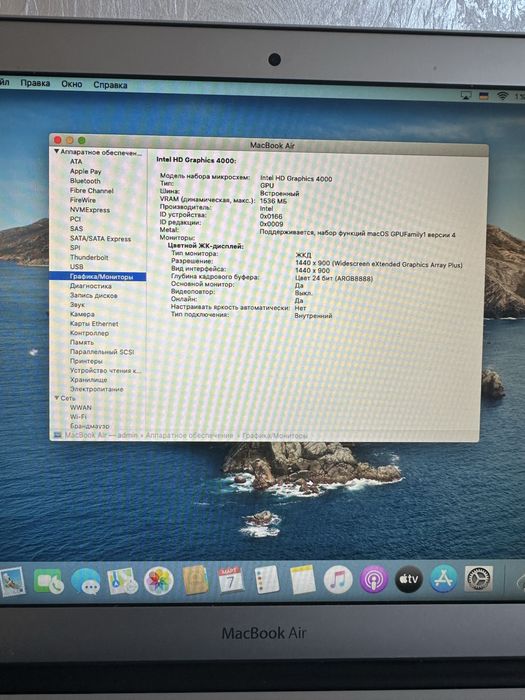Click the AirPlay icon in the menu bar
Screen dimensions: 525x700
(466, 95)
